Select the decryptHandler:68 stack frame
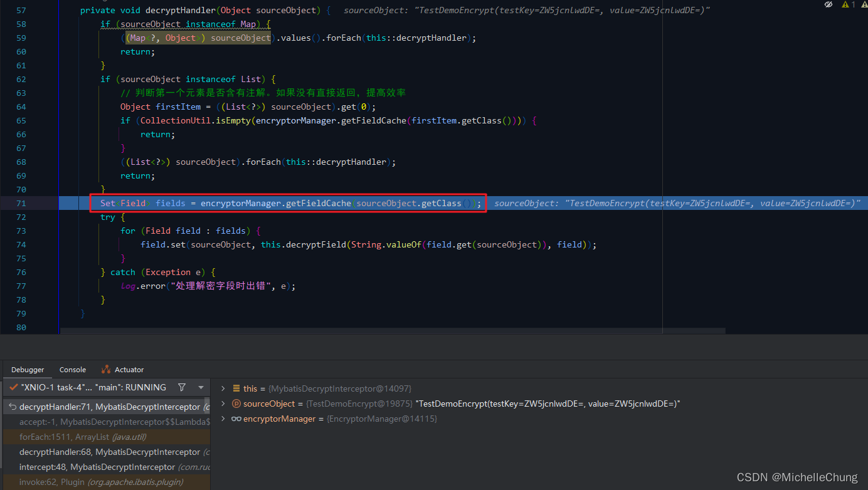The image size is (868, 490). [x=105, y=452]
